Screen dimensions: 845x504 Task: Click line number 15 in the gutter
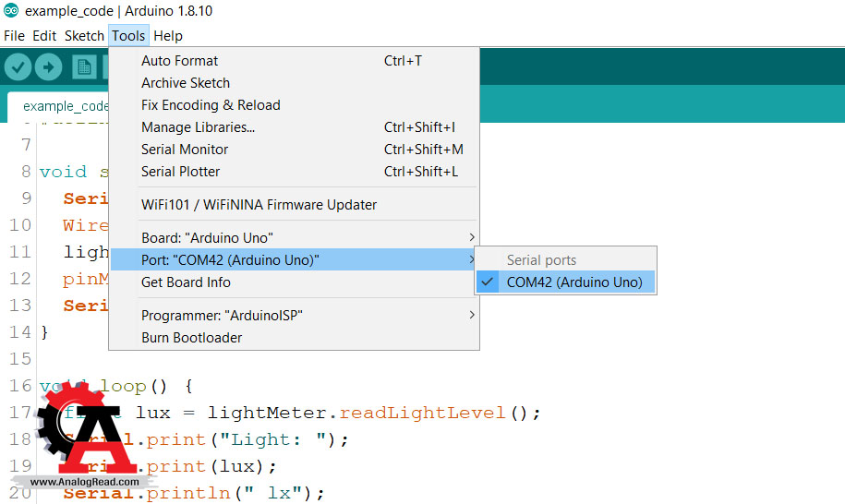[20, 358]
